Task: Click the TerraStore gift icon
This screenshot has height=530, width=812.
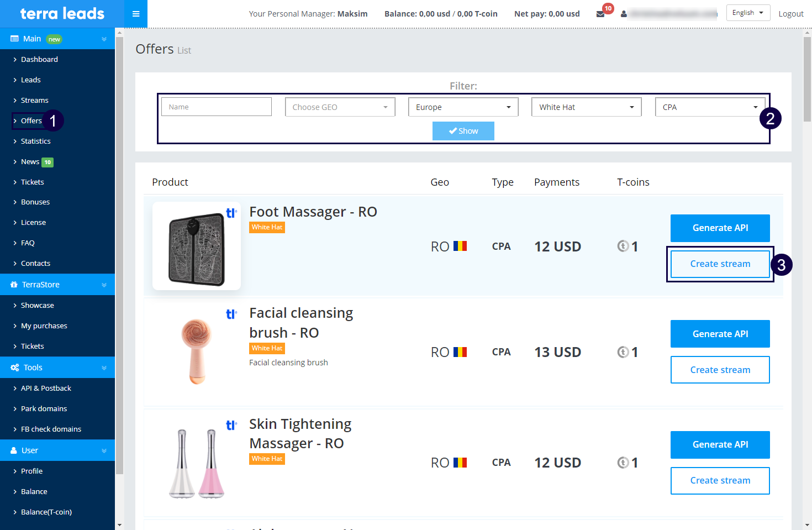Action: [x=14, y=285]
